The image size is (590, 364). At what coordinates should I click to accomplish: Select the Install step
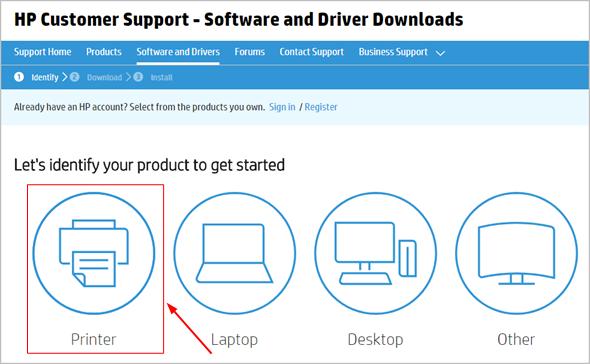[x=161, y=78]
